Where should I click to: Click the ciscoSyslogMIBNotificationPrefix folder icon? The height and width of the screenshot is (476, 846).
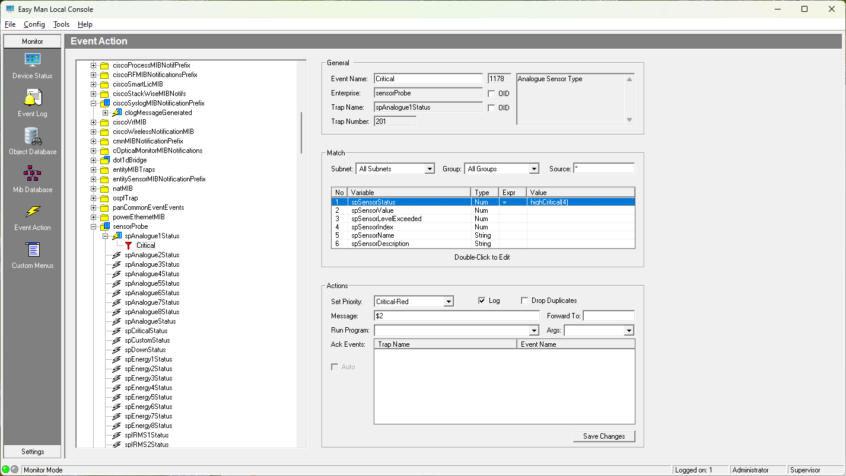coord(105,103)
